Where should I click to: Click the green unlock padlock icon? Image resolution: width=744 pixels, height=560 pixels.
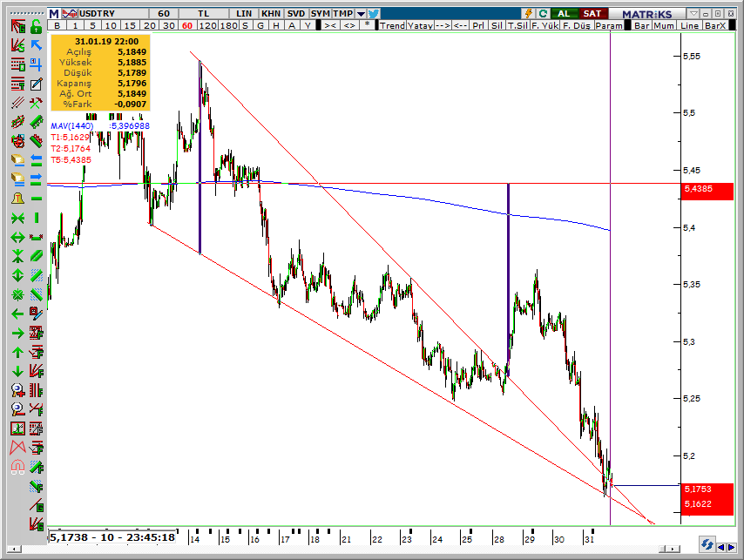(36, 27)
